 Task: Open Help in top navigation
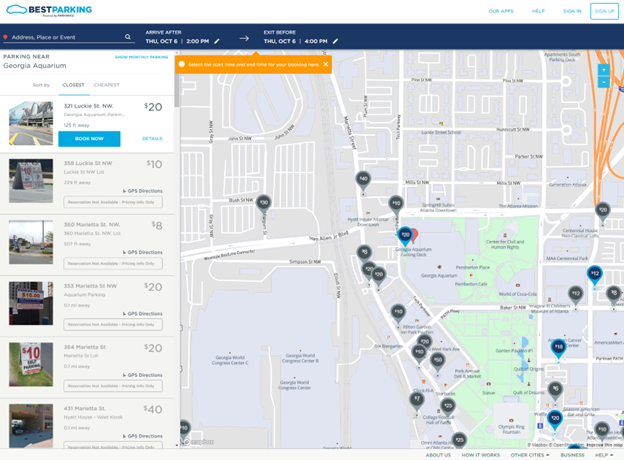[538, 11]
